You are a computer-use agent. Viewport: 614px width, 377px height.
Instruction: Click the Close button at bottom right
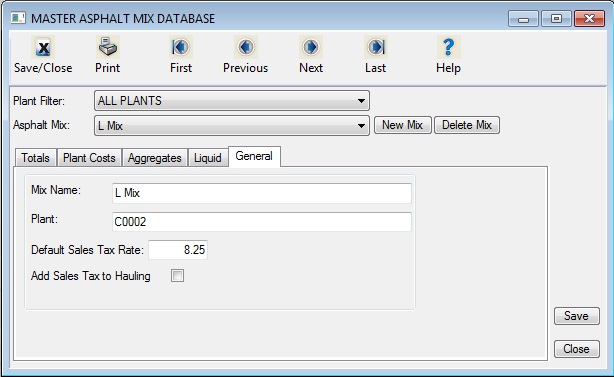tap(576, 349)
